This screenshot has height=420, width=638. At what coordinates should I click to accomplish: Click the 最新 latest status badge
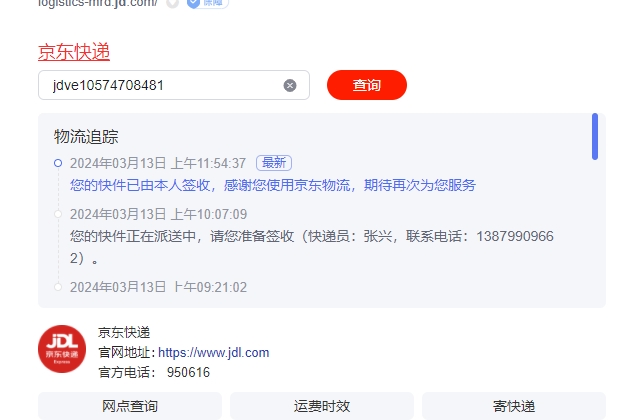[274, 163]
